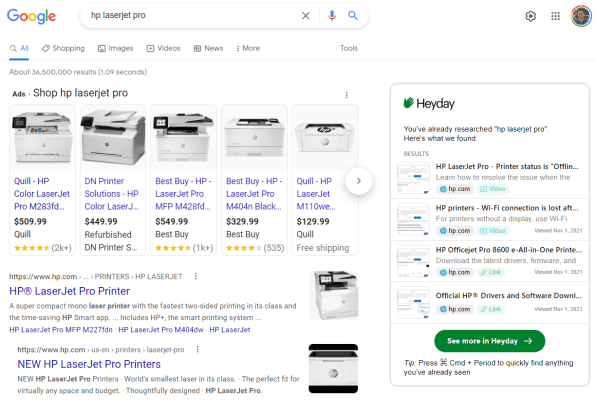Screen dimensions: 596x400
Task: Switch to the Shopping tab
Action: click(63, 48)
